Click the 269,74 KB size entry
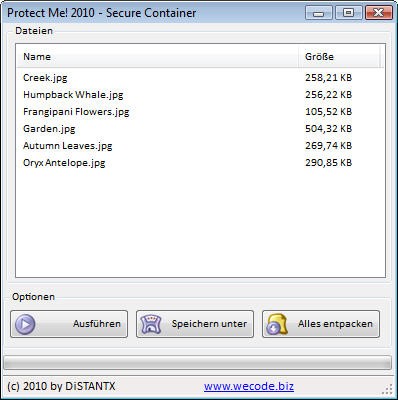 (328, 146)
